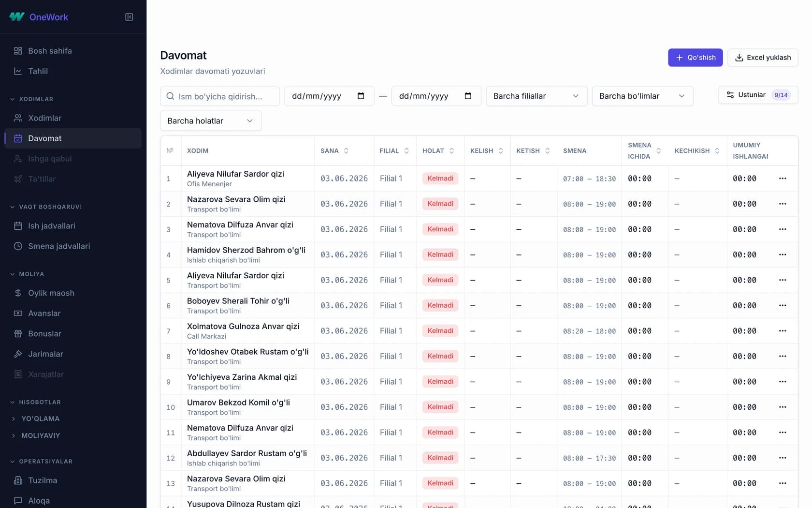Click employee name Hamidov Sherzod Bahrom o'g'li
The image size is (812, 508).
[246, 250]
